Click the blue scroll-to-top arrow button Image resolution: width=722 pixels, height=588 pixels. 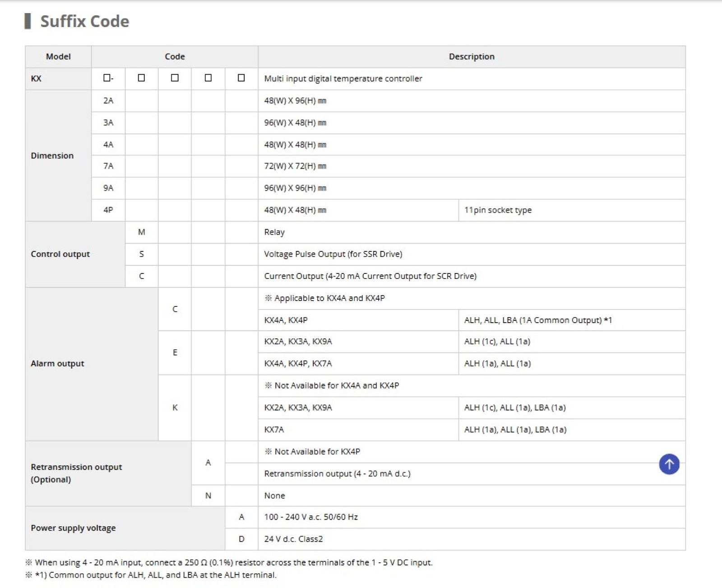(x=669, y=464)
